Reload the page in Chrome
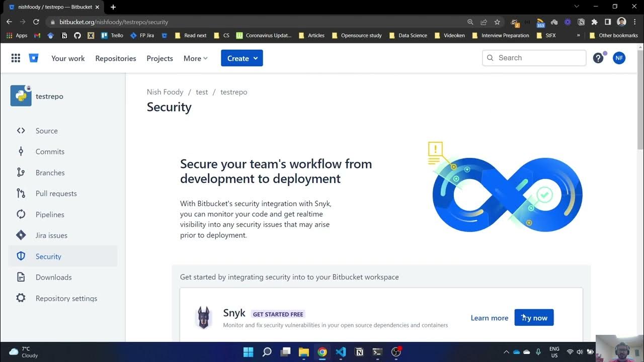Viewport: 644px width, 362px height. [x=36, y=22]
